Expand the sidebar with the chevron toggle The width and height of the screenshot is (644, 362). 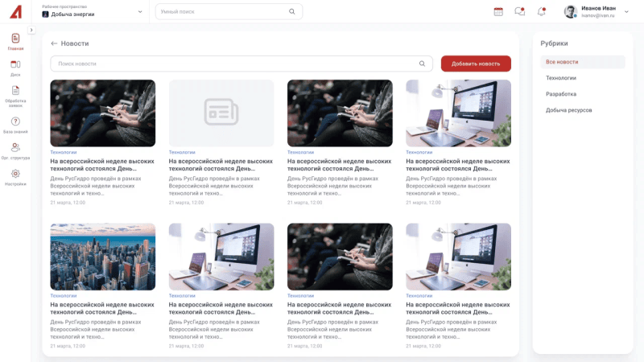pyautogui.click(x=31, y=30)
